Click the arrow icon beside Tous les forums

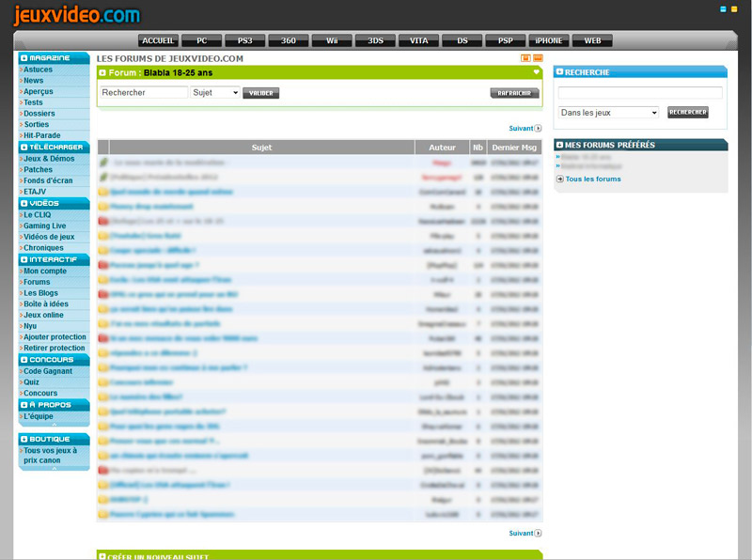pos(559,179)
